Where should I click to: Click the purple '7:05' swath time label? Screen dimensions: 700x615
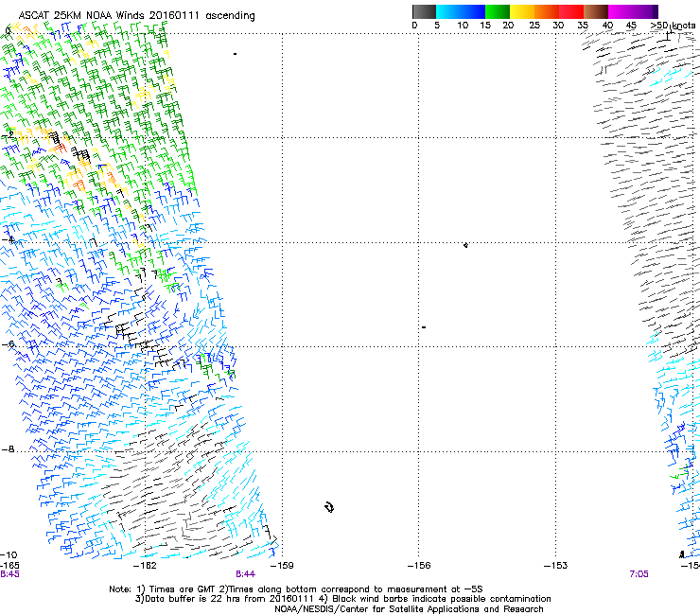coord(639,574)
